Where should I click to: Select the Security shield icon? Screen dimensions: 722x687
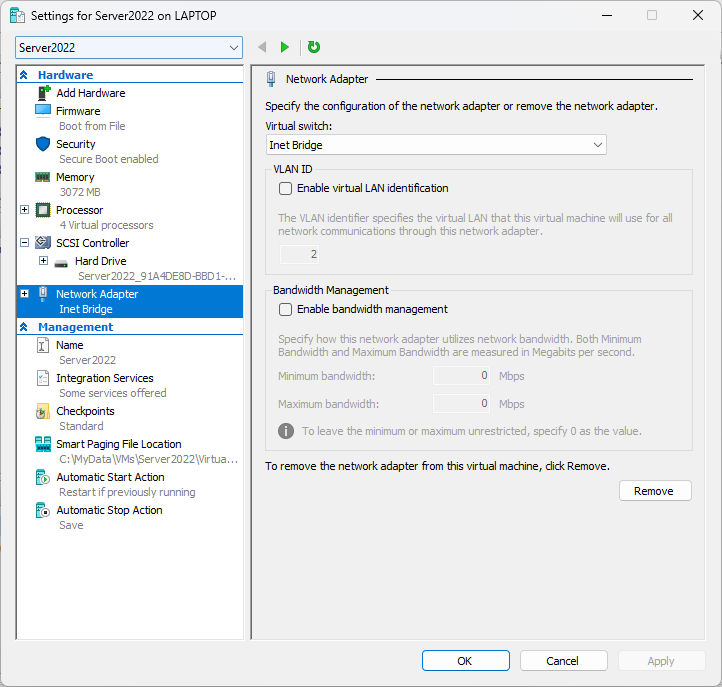(43, 144)
